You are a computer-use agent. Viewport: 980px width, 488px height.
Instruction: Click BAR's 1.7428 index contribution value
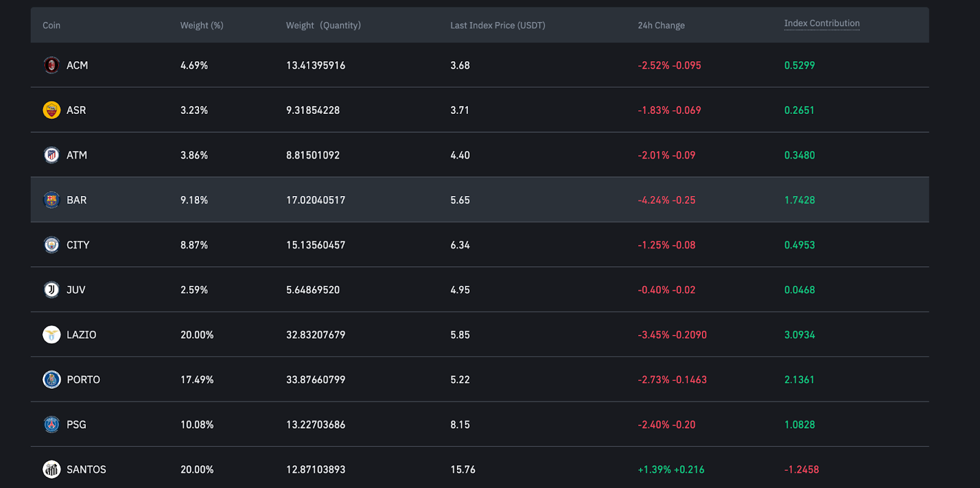(799, 200)
